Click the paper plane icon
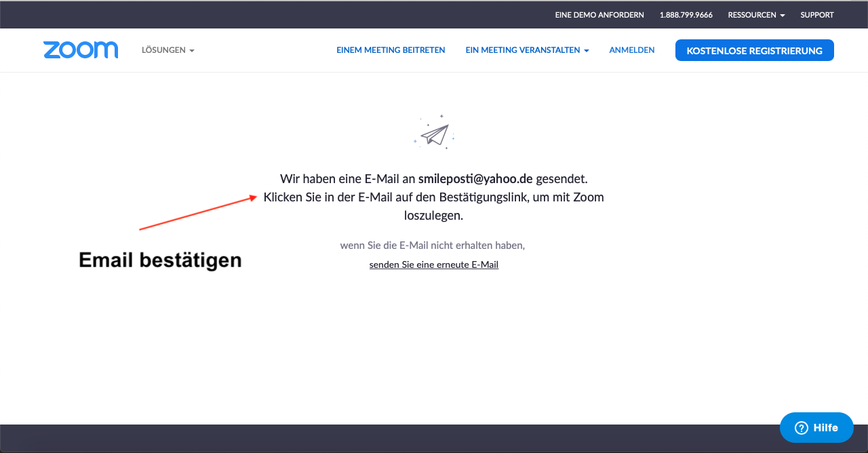 (x=435, y=134)
